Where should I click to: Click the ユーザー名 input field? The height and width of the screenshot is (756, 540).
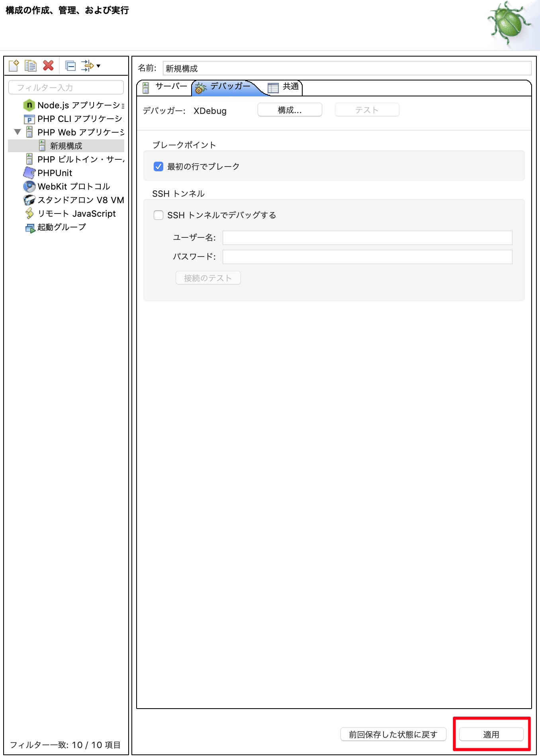coord(367,238)
